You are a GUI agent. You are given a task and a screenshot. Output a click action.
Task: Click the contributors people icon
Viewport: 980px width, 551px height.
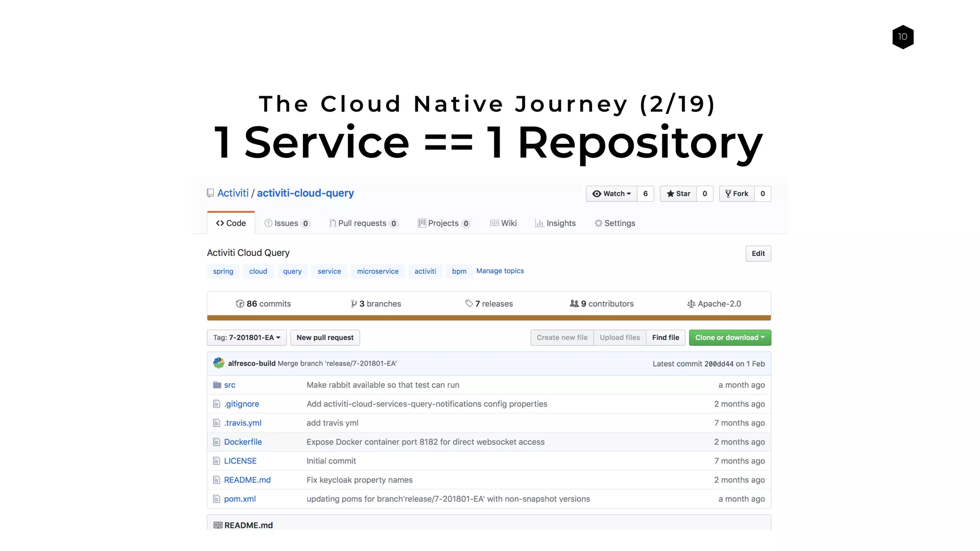(574, 304)
